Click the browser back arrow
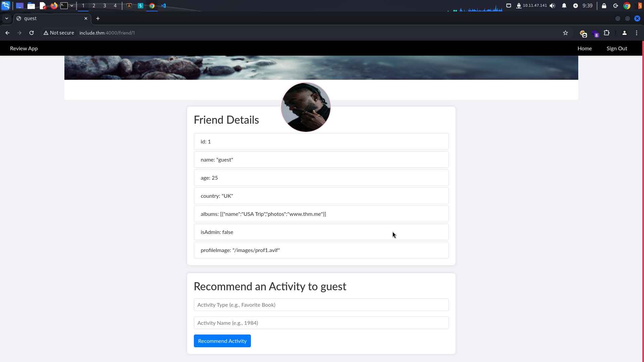 coord(7,33)
